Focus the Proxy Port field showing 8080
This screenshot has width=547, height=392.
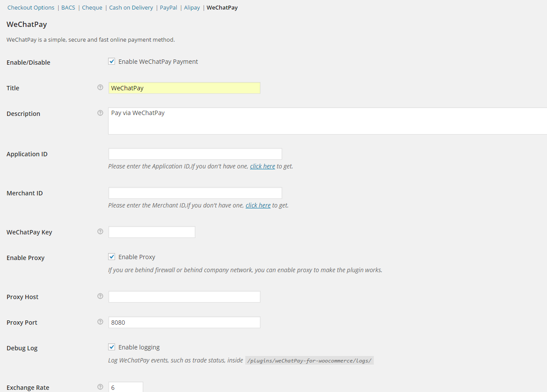[184, 323]
